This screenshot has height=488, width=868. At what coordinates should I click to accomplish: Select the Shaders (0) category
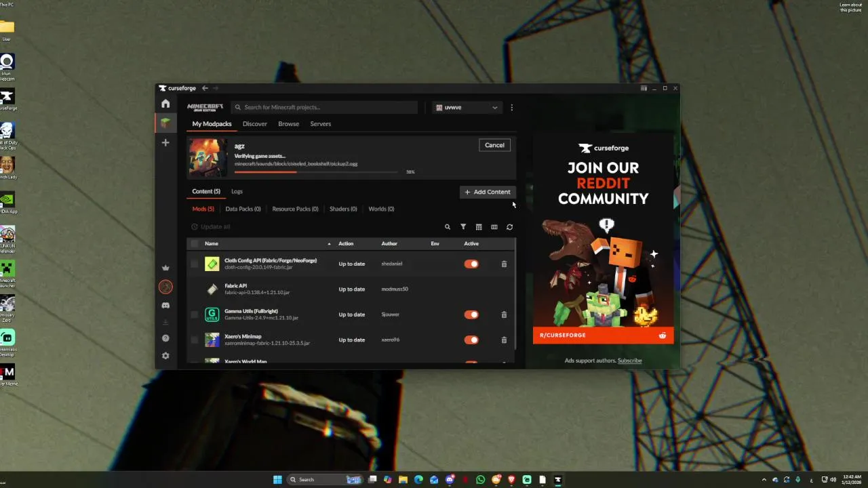tap(343, 209)
